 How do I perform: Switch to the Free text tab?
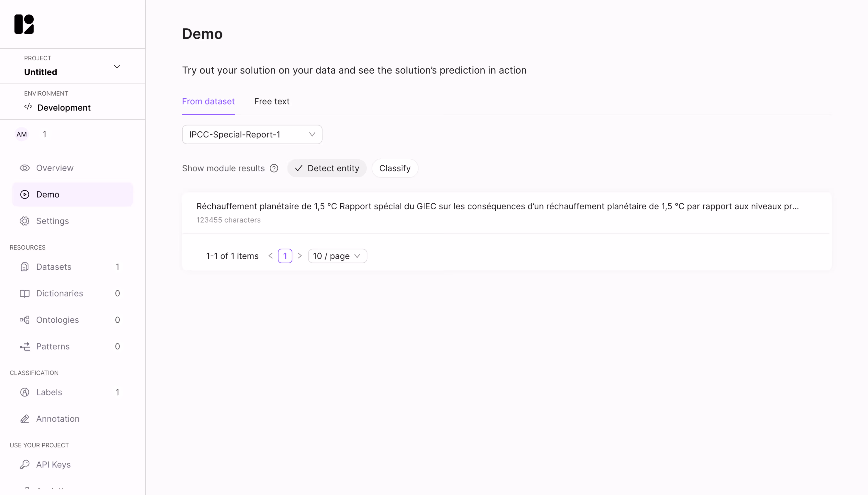point(272,101)
